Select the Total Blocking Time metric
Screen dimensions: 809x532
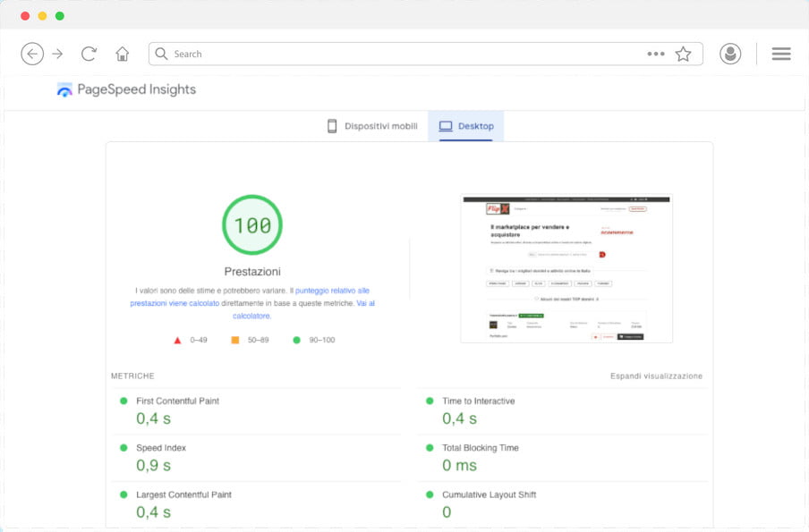coord(480,448)
